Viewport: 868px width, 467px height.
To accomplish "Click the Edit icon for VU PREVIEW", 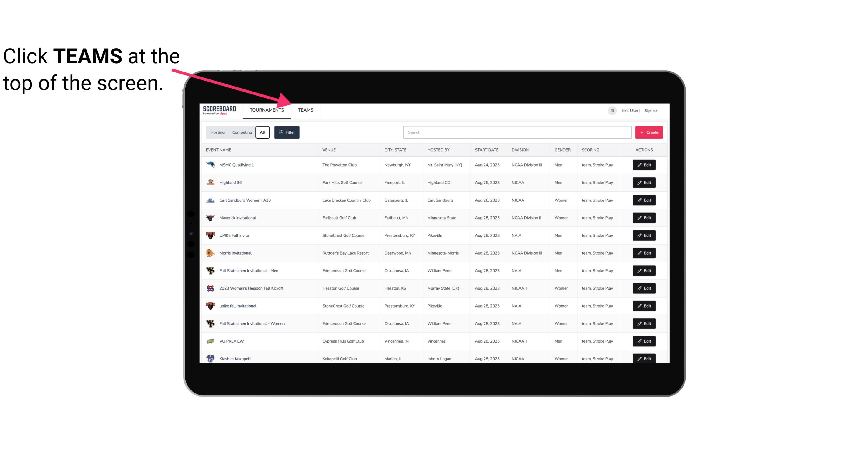I will (x=644, y=340).
